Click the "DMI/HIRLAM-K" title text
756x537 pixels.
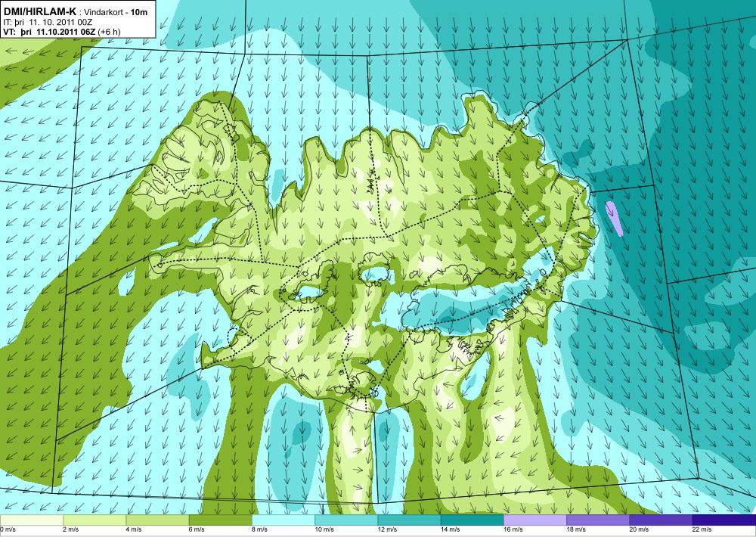point(39,11)
